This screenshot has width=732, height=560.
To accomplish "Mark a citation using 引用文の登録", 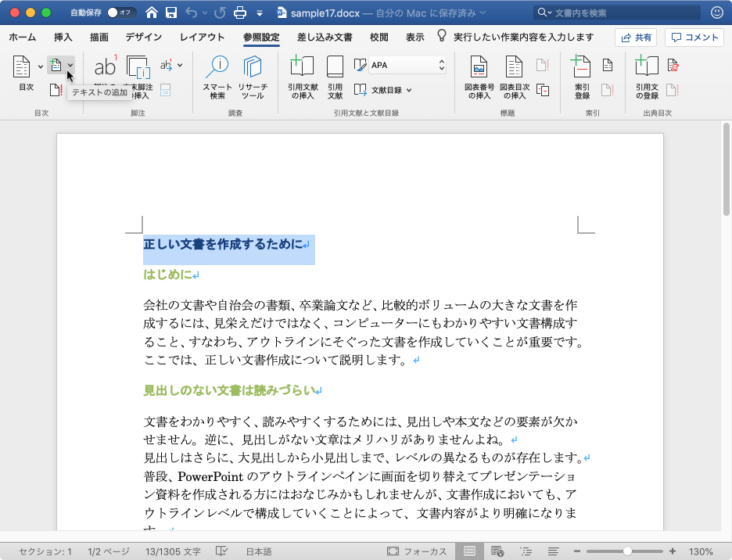I will point(648,77).
